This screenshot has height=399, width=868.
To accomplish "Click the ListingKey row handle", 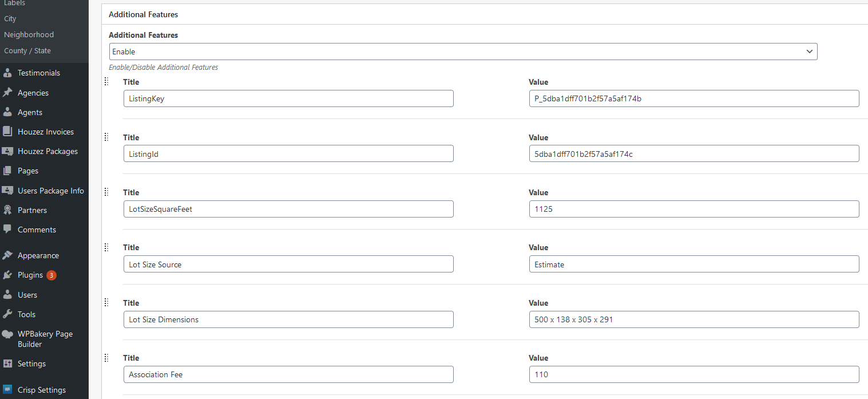I will (x=106, y=82).
